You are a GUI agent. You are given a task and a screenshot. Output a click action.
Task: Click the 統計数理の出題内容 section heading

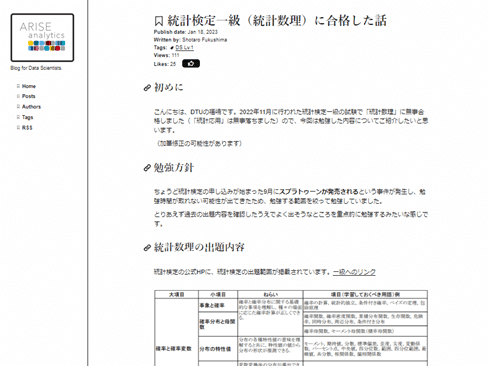pyautogui.click(x=199, y=247)
